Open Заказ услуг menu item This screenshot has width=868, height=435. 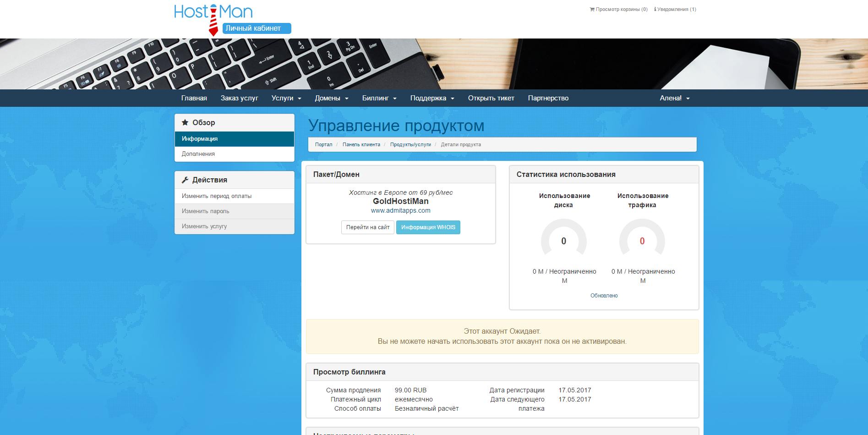pyautogui.click(x=240, y=98)
